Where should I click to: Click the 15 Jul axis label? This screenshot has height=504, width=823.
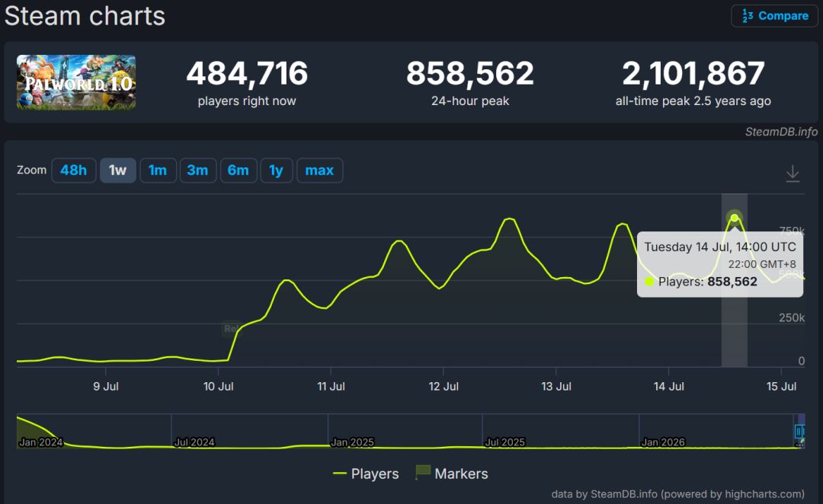(781, 387)
